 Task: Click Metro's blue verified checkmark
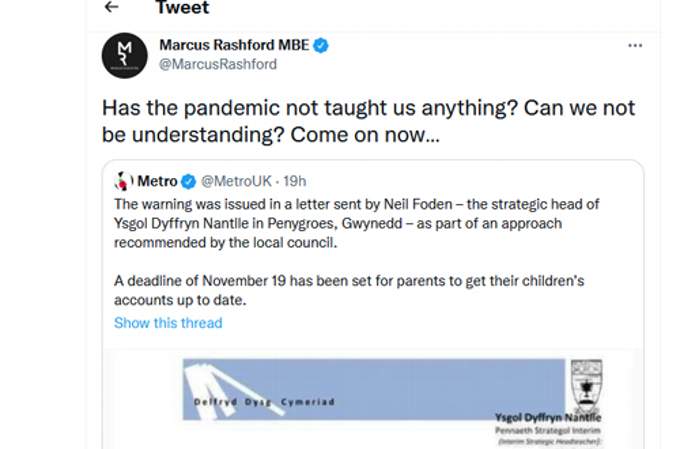(187, 181)
